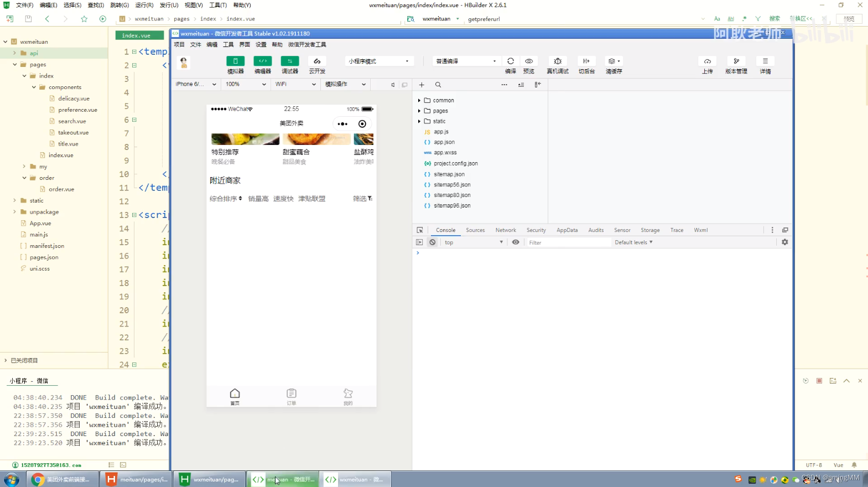Click the upload (上传) cloud icon
Viewport: 868px width, 487px height.
pyautogui.click(x=708, y=61)
